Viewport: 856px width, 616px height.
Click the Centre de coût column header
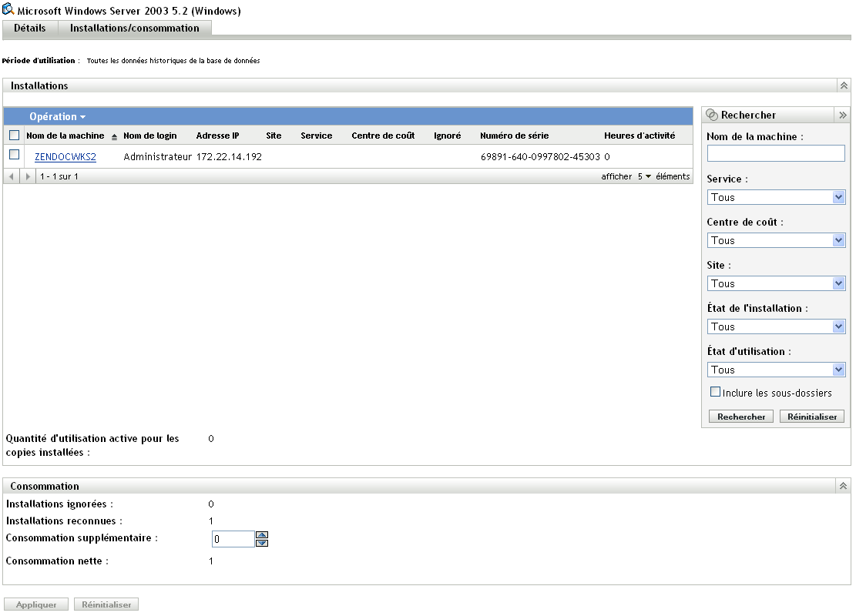click(x=383, y=136)
